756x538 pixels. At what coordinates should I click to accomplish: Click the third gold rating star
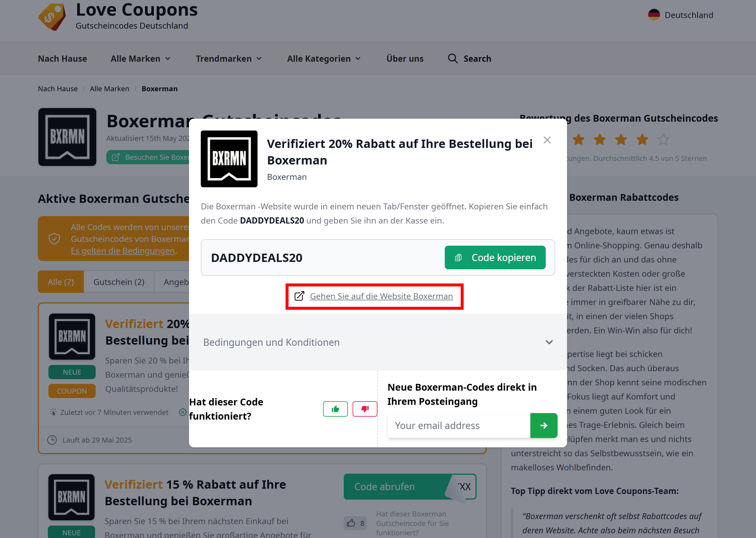621,139
